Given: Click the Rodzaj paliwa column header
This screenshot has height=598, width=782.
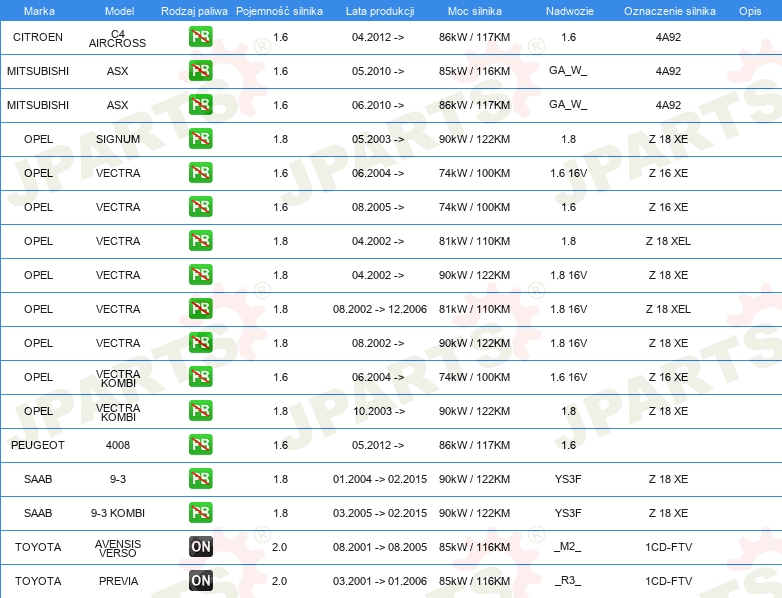Looking at the screenshot, I should click(x=194, y=10).
